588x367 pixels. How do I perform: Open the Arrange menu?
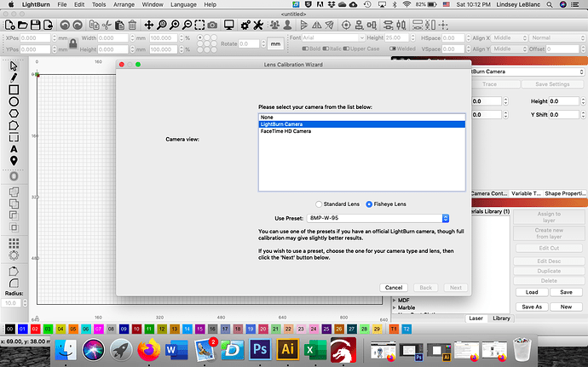[124, 4]
